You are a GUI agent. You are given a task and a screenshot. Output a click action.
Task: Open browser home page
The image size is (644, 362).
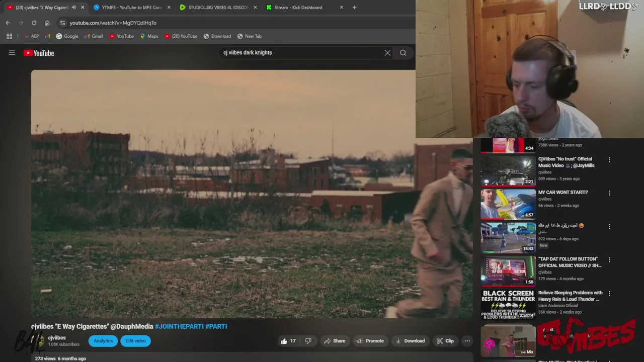(47, 23)
